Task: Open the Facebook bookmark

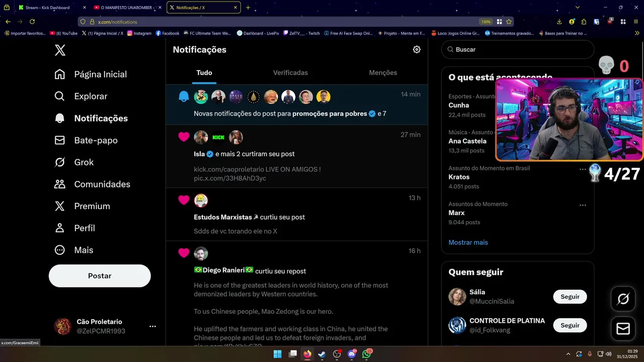Action: click(168, 33)
